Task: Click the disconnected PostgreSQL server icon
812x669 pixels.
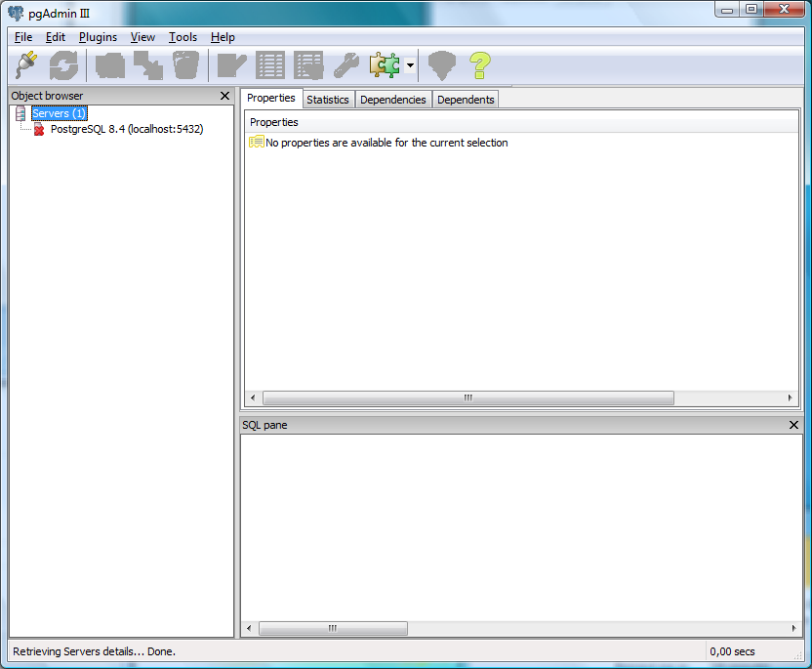Action: tap(39, 129)
